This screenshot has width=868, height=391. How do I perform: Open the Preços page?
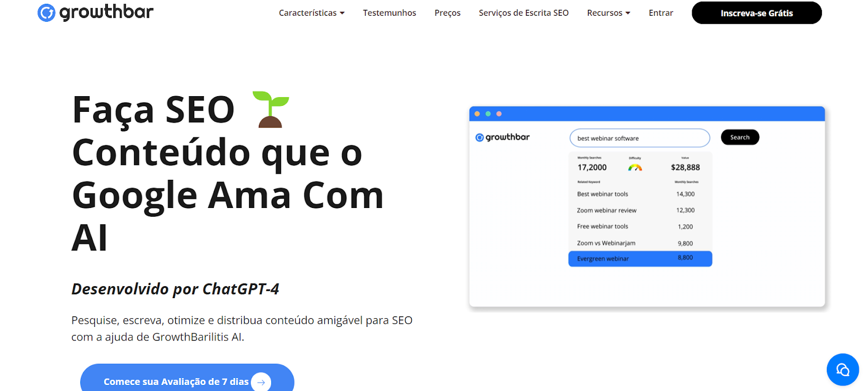coord(448,13)
